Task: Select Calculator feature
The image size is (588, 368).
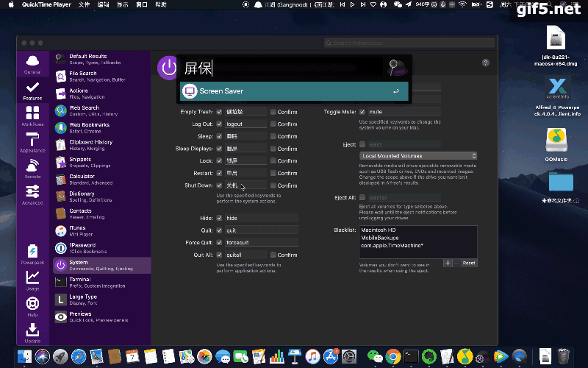Action: point(101,179)
